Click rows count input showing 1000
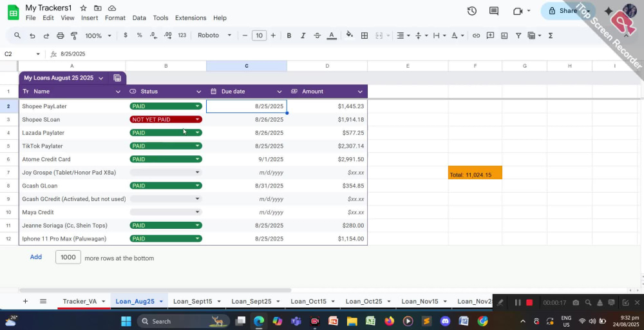Screen dimensions: 644x330 pyautogui.click(x=68, y=257)
